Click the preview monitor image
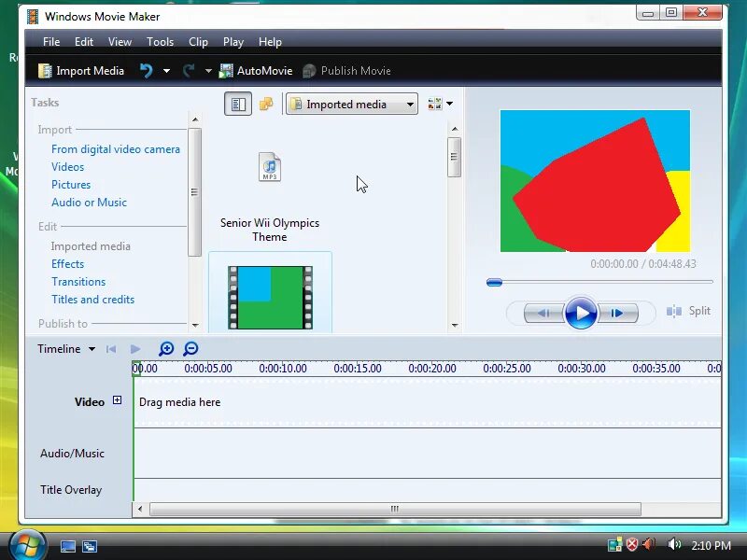This screenshot has width=747, height=560. (x=595, y=181)
